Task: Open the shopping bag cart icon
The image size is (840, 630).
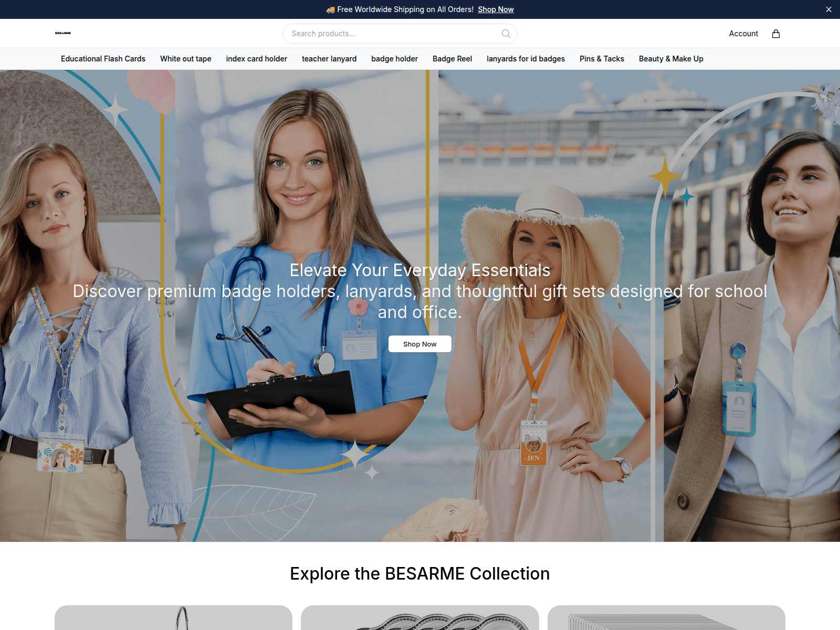Action: coord(775,34)
